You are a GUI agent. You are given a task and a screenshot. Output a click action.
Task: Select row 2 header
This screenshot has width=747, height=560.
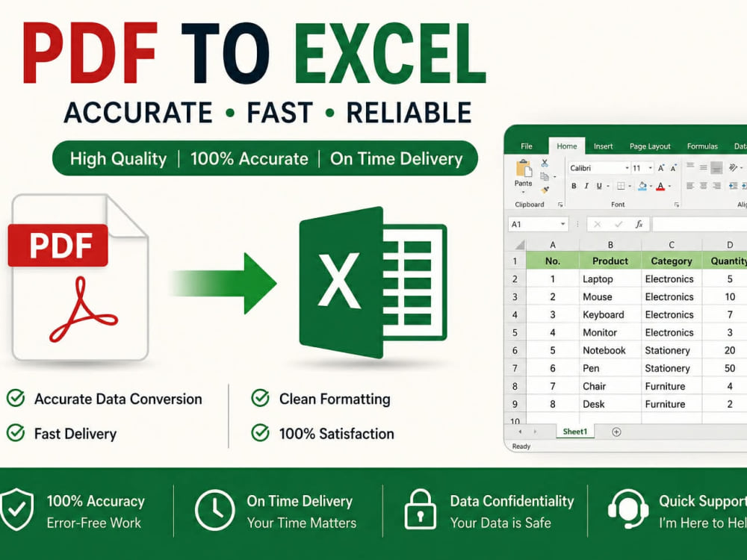pos(515,279)
